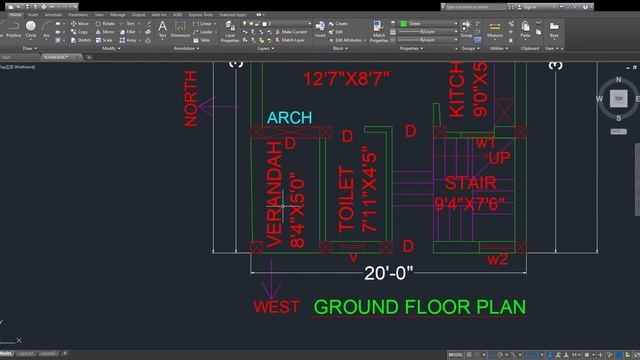The image size is (640, 360).
Task: Click the TOP face of the ViewCube
Action: [x=618, y=99]
